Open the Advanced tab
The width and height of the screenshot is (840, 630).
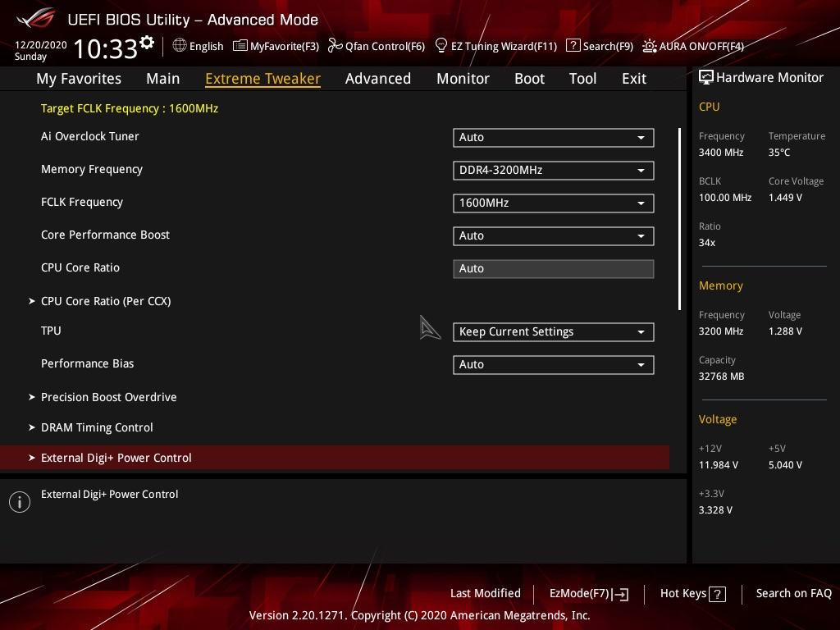click(378, 79)
